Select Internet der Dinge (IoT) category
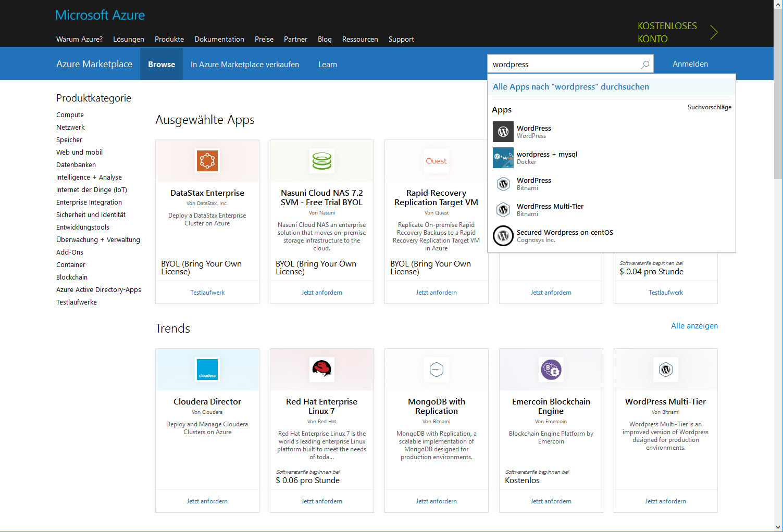Viewport: 783px width, 532px height. point(92,190)
